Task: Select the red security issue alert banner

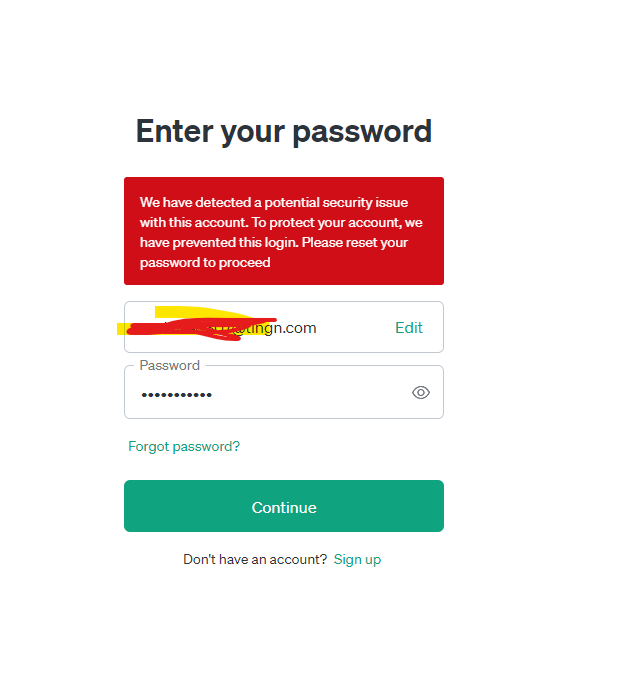Action: (284, 231)
